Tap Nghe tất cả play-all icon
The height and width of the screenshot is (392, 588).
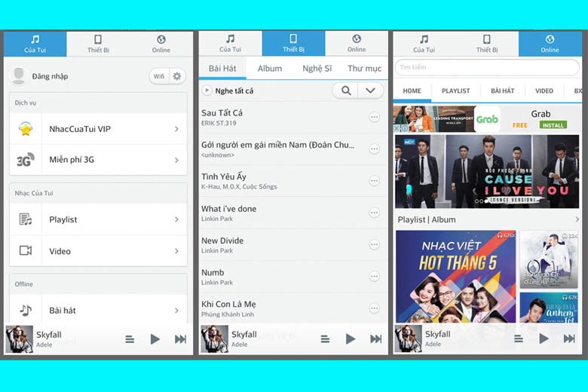click(207, 90)
